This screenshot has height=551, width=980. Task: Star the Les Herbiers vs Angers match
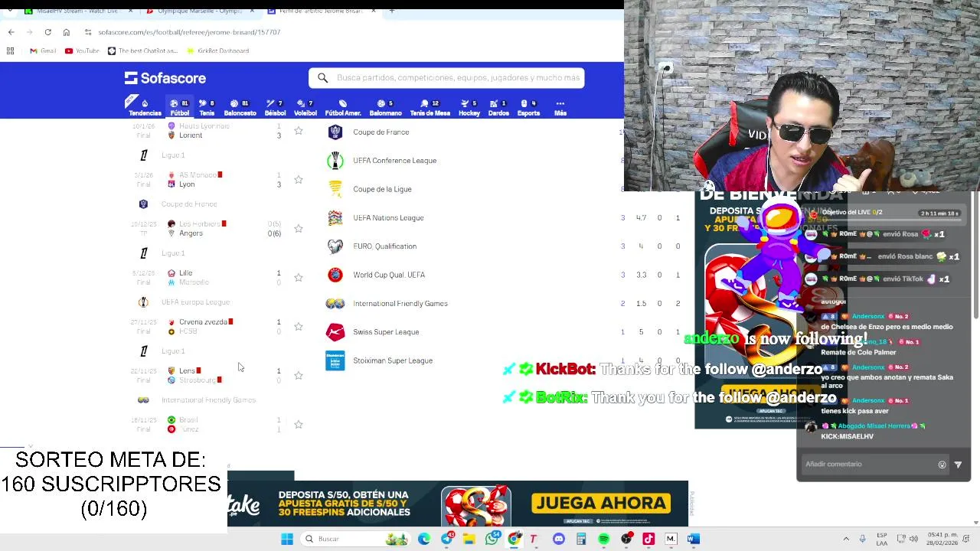tap(299, 229)
